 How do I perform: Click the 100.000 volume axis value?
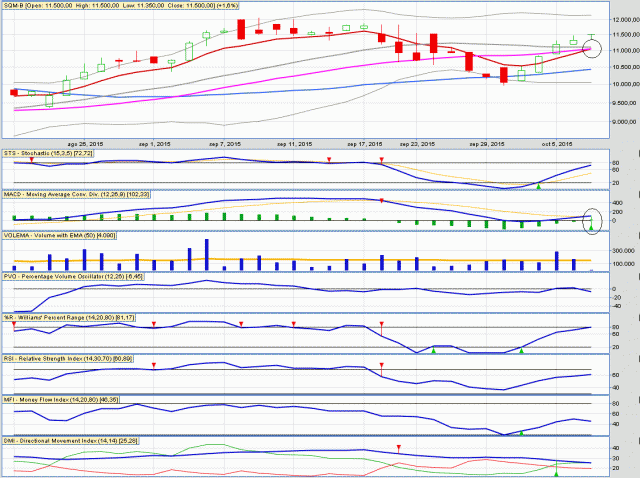click(x=623, y=264)
